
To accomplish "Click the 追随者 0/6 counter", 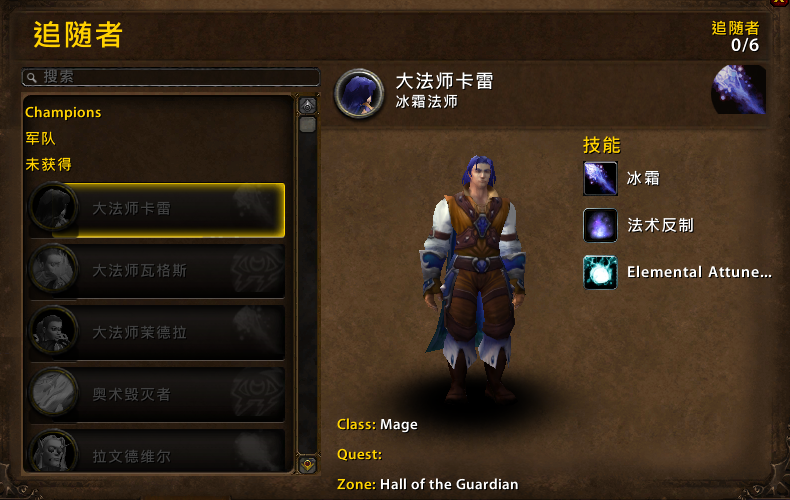I will [x=735, y=36].
